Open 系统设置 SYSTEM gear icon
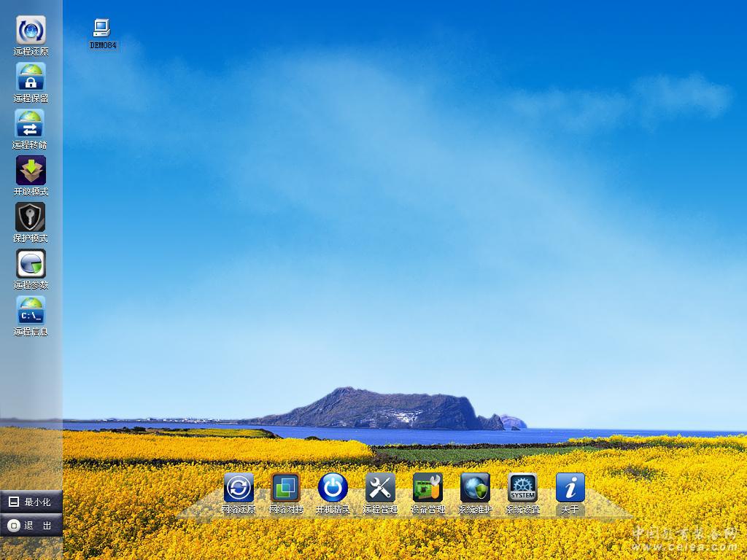 pos(522,487)
